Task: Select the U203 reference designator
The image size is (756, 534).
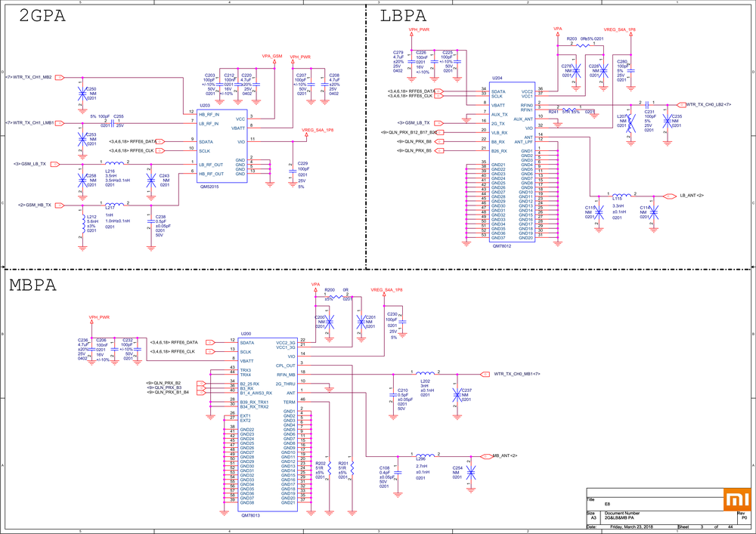Action: click(204, 106)
